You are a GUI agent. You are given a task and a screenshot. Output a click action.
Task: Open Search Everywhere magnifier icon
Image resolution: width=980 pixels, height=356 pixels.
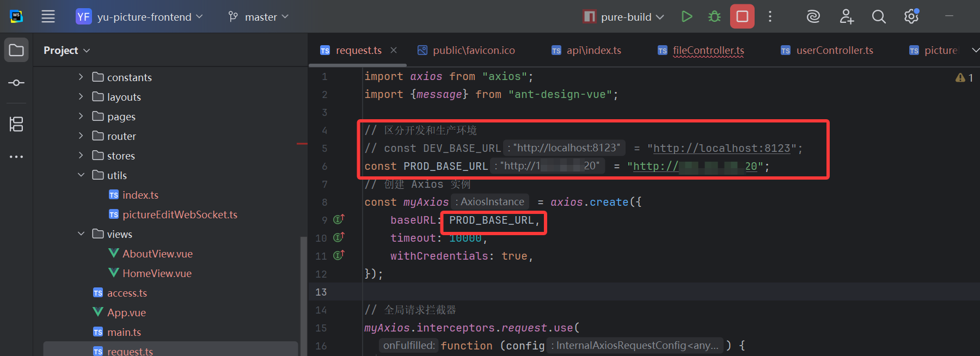[879, 17]
